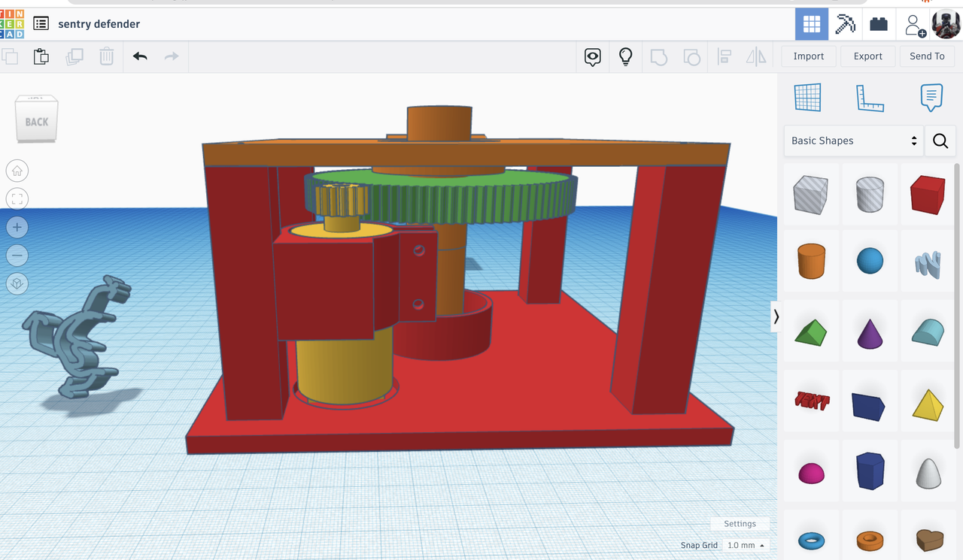Pick the red Box shape
The height and width of the screenshot is (560, 963).
pos(928,195)
